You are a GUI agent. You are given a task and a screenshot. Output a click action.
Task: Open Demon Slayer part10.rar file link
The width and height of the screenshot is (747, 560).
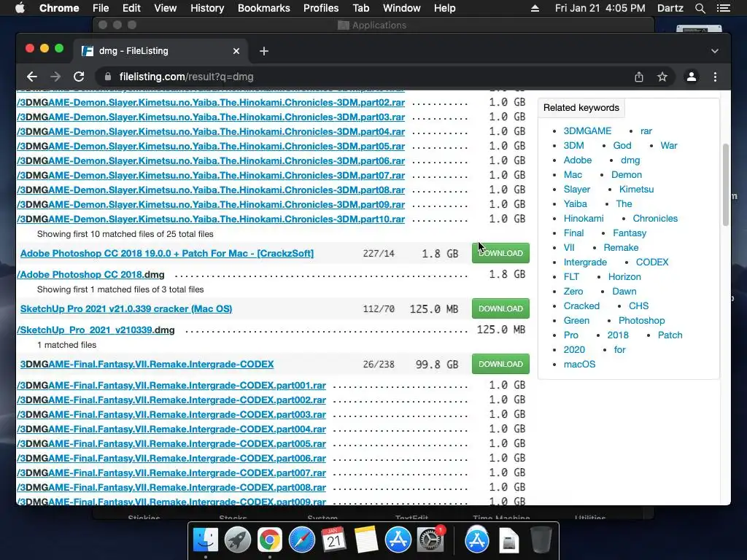click(x=211, y=219)
